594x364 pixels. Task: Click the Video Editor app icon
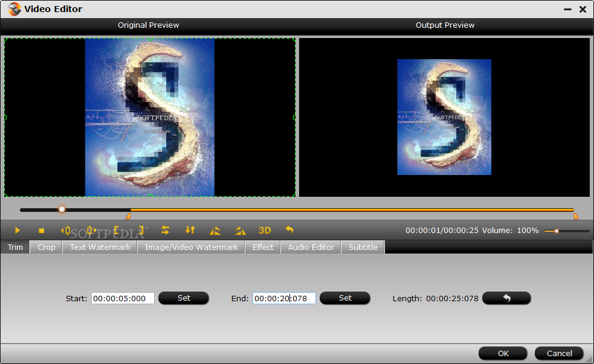point(14,9)
